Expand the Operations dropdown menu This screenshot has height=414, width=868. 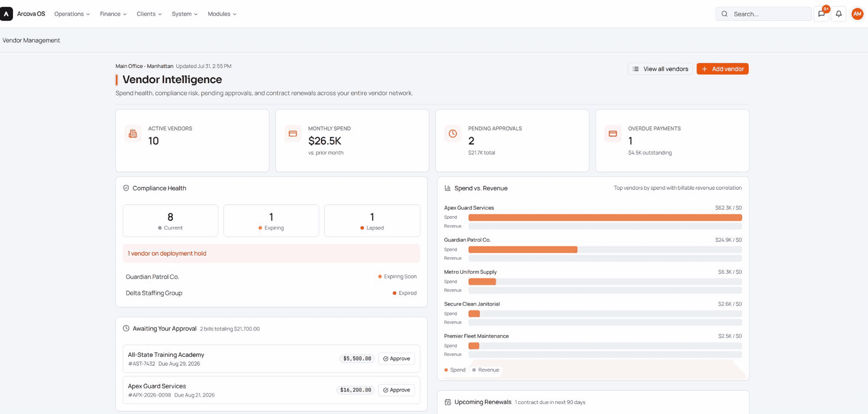[72, 14]
